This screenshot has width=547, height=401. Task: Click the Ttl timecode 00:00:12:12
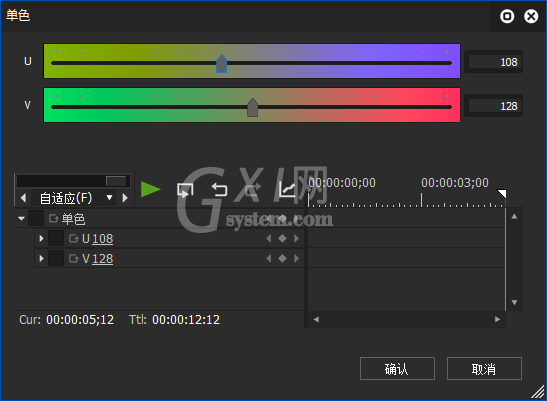(x=186, y=320)
